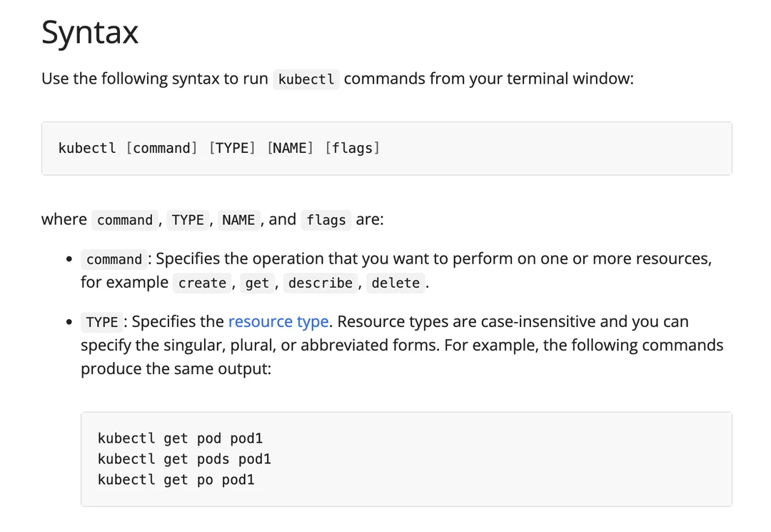Click [TYPE] in the syntax code block
This screenshot has height=532, width=771.
[232, 149]
